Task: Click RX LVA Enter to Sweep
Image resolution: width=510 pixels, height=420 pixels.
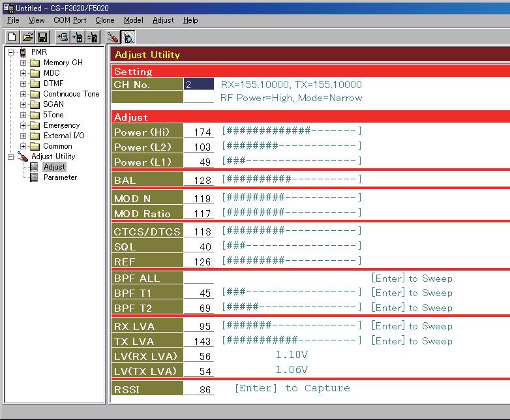Action: click(412, 326)
